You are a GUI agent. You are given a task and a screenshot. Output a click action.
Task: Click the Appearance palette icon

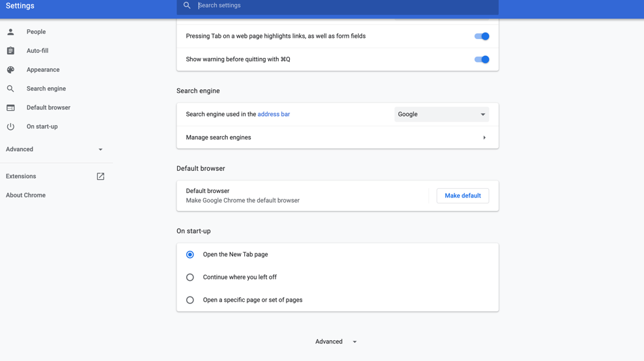[10, 70]
